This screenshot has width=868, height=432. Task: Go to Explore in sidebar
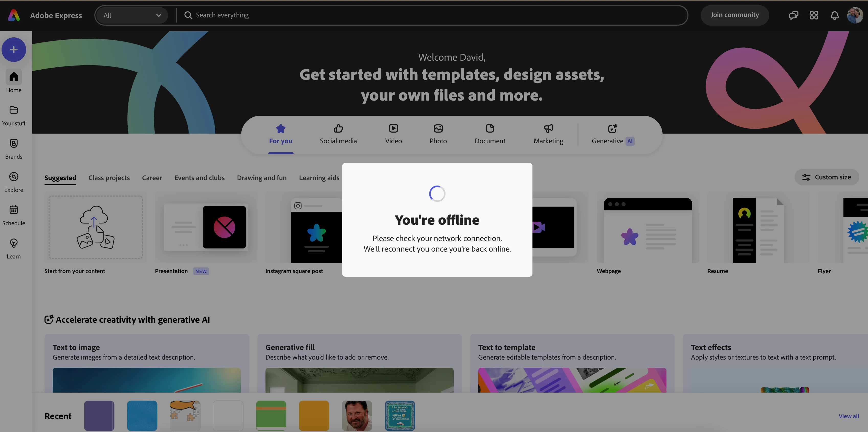tap(14, 182)
